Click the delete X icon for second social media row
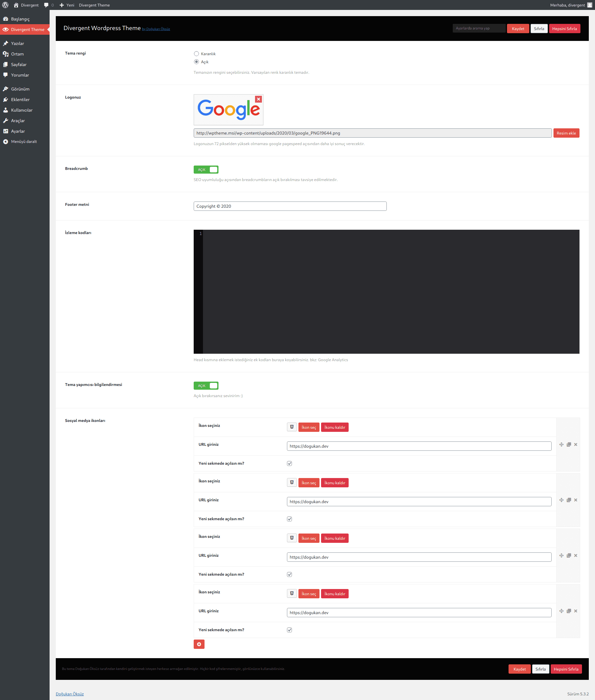Viewport: 595px width, 700px height. point(575,500)
